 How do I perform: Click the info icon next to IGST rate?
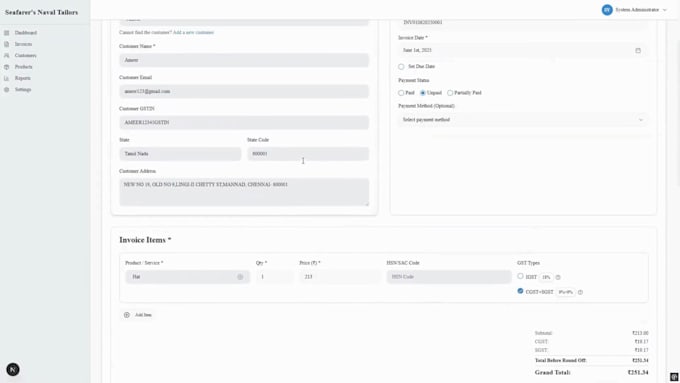[x=558, y=277]
